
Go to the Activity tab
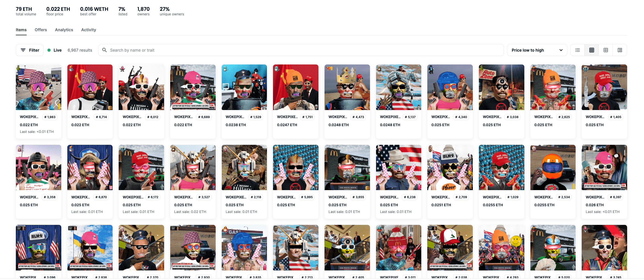pos(88,30)
